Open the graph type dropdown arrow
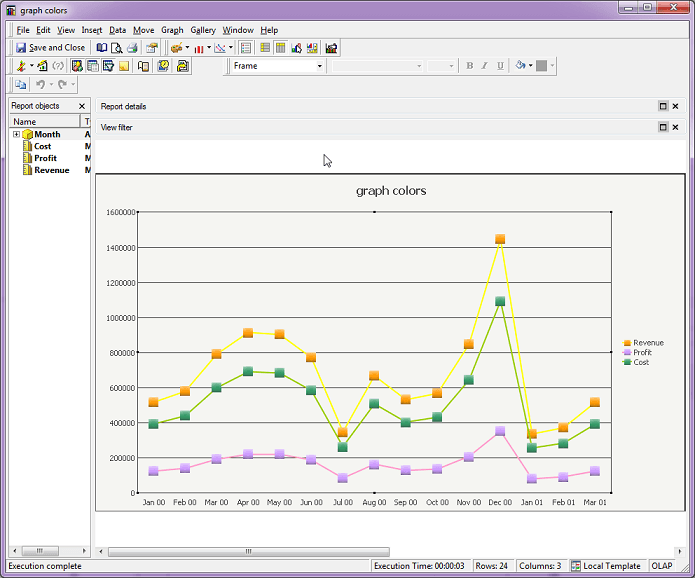The image size is (695, 578). (x=209, y=48)
